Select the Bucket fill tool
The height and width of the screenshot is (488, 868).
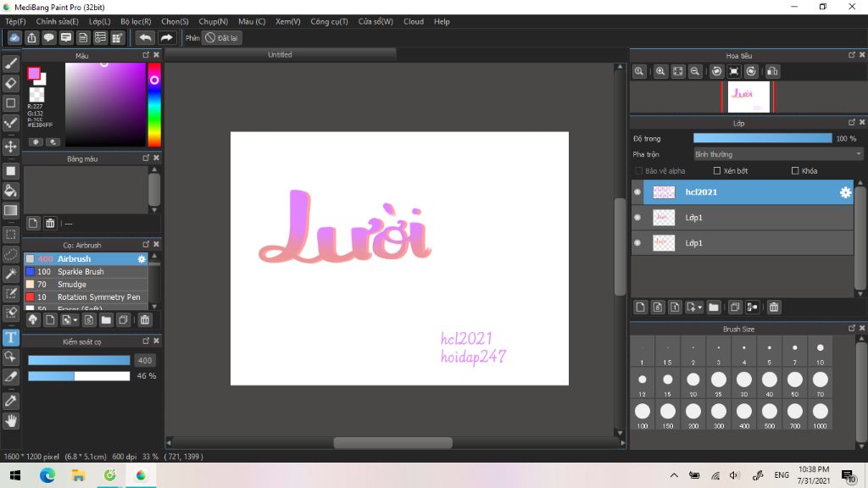click(10, 191)
